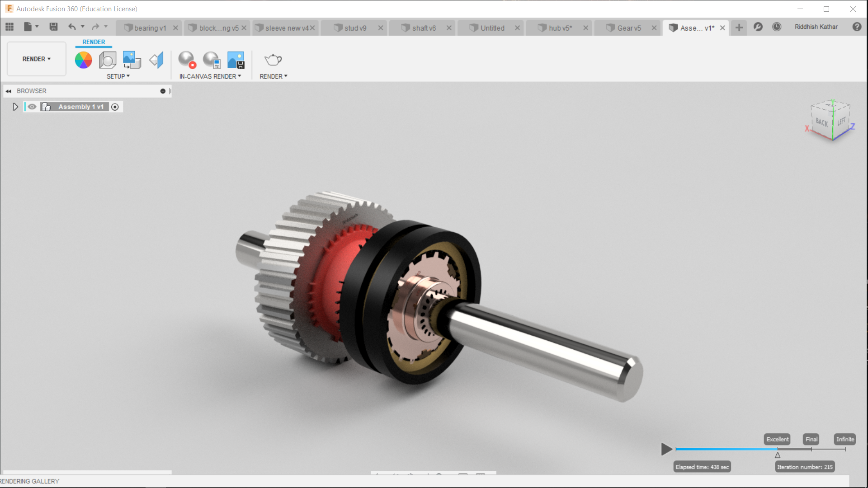Open the job status clock icon
Screen dimensions: 868x488
777,27
